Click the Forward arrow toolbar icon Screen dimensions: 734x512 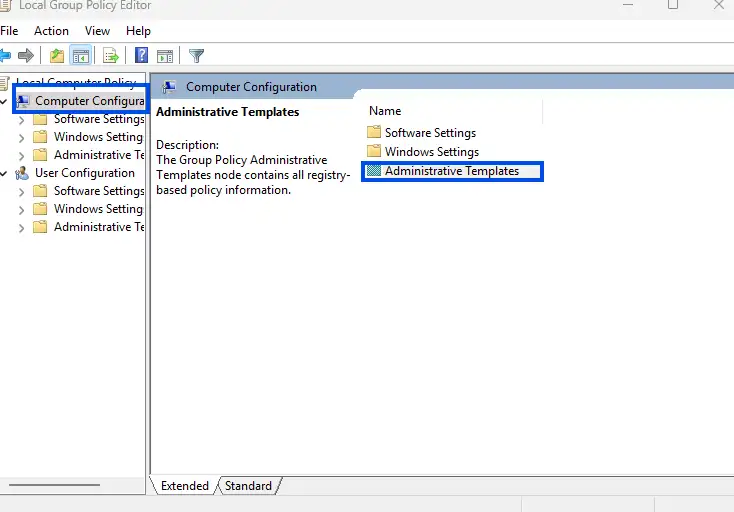26,56
